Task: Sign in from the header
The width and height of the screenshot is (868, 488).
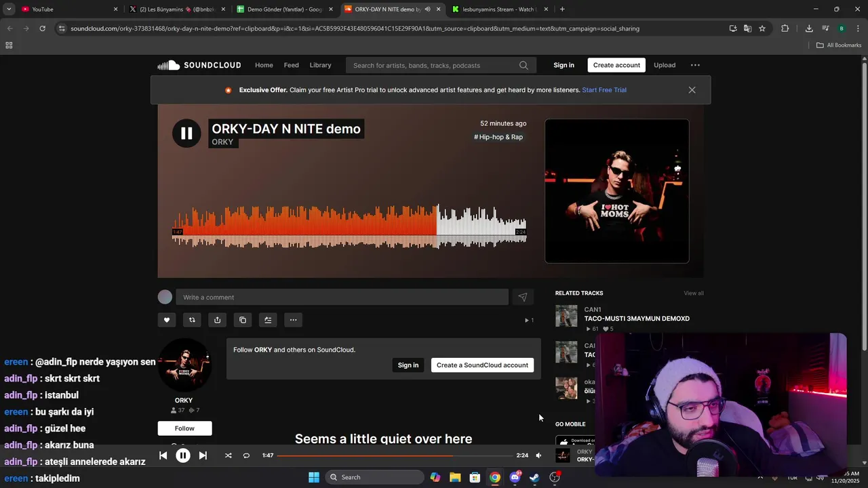Action: click(x=564, y=65)
